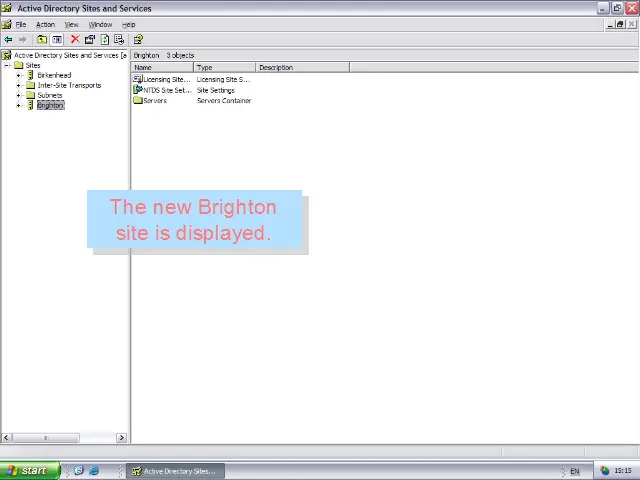Open the Action menu

[x=45, y=24]
